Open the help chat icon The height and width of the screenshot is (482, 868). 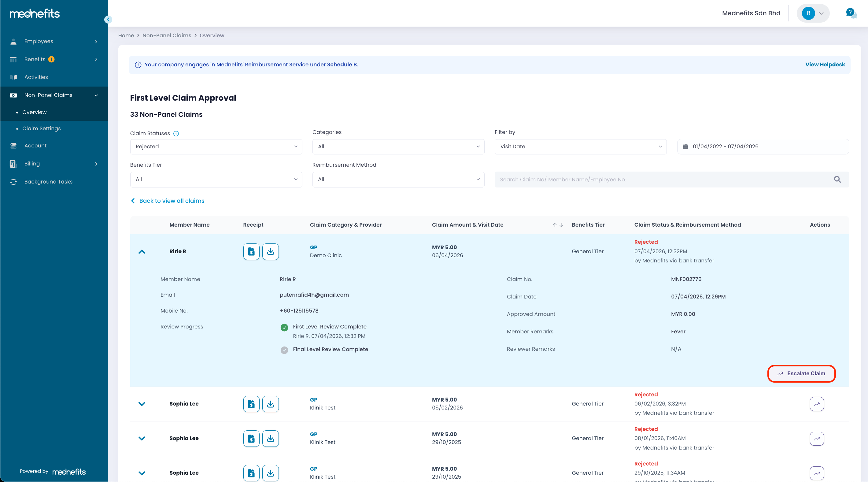coord(851,13)
